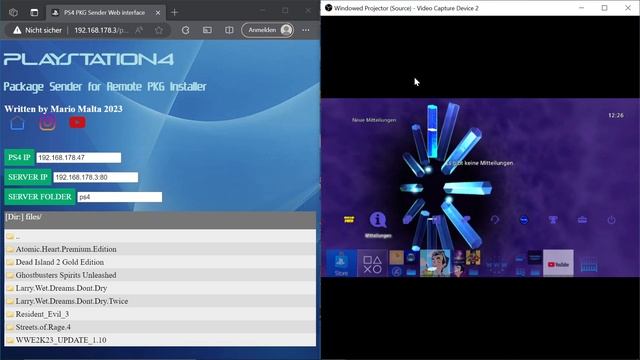
Task: Click the favorites star in the address bar
Action: [159, 30]
